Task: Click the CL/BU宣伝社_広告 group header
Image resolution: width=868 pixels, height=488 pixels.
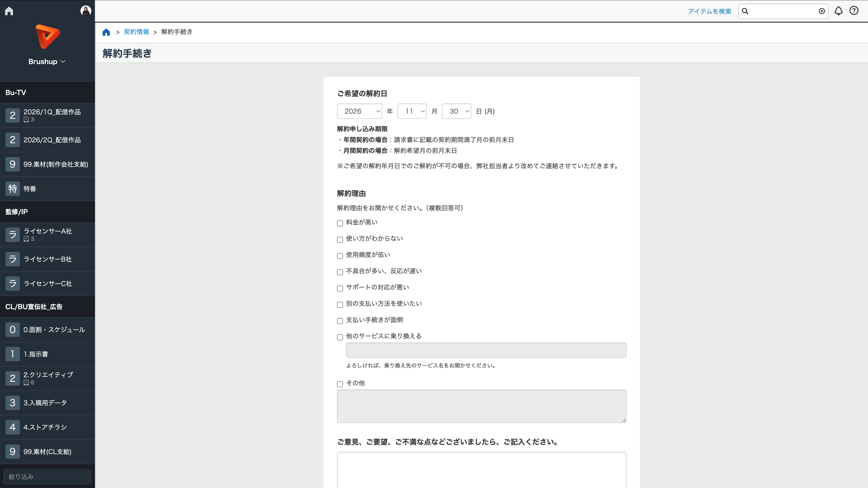Action: (x=47, y=307)
